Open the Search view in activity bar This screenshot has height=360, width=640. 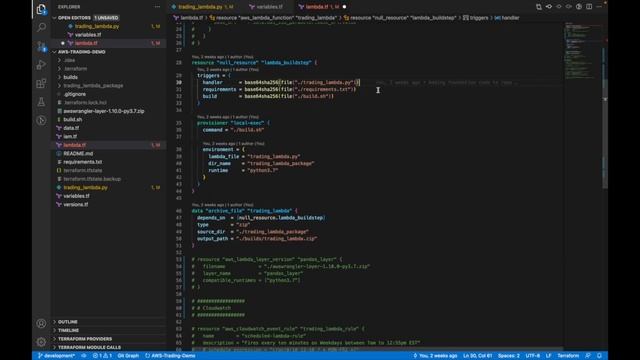coord(41,27)
